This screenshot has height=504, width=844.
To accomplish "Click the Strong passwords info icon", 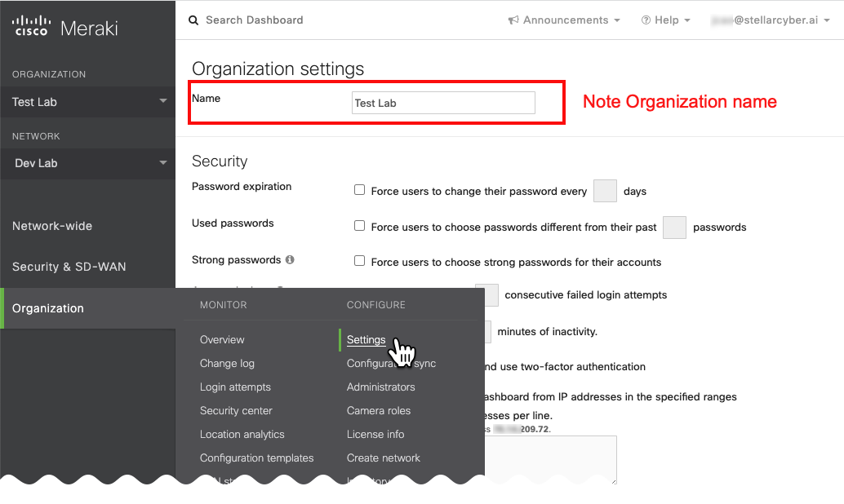I will point(290,260).
